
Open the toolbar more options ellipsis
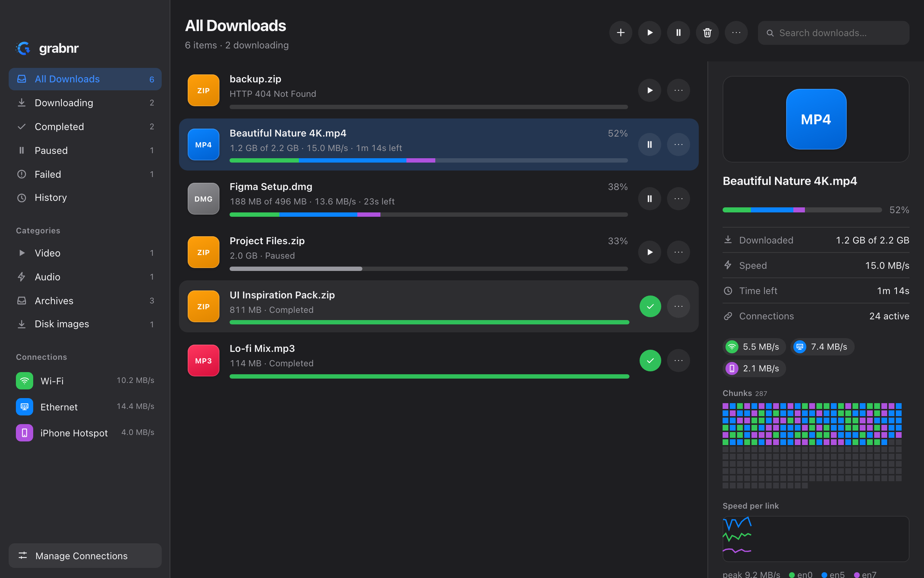[736, 33]
